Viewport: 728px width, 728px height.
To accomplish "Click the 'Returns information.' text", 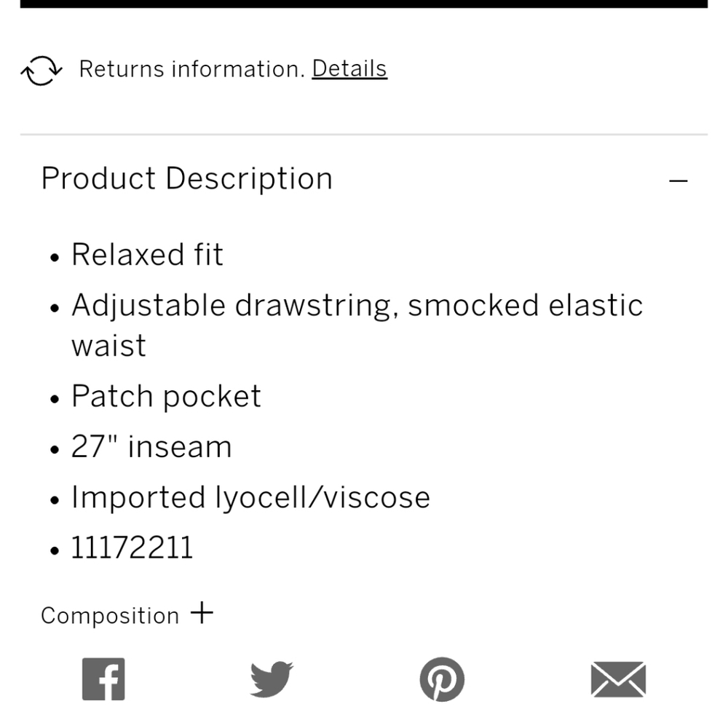I will [x=191, y=69].
